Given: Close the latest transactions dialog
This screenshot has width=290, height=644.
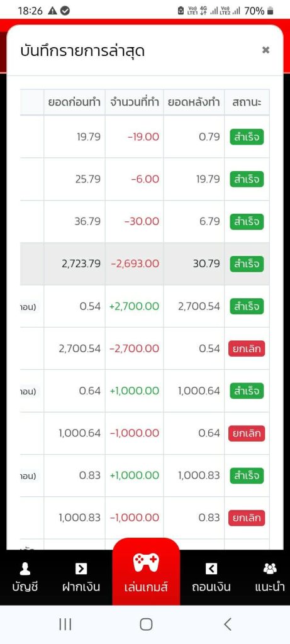Looking at the screenshot, I should (x=265, y=50).
